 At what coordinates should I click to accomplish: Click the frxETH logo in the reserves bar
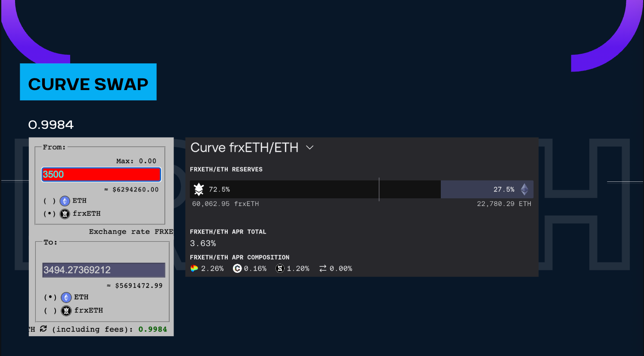click(199, 189)
